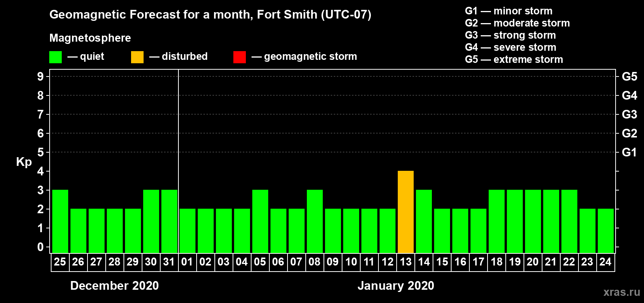Image resolution: width=644 pixels, height=303 pixels.
Task: Click the date label 26
Action: (78, 262)
